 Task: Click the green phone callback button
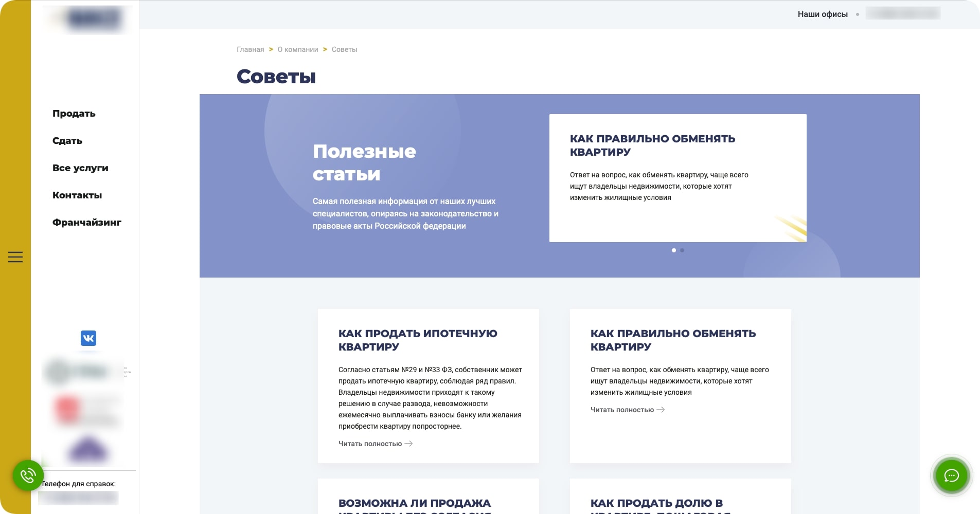(x=28, y=475)
